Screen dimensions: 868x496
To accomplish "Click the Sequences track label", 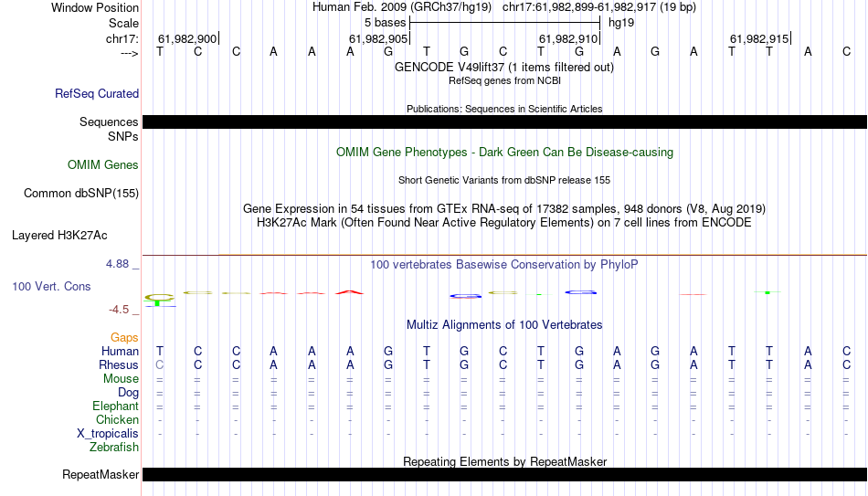I will point(109,121).
